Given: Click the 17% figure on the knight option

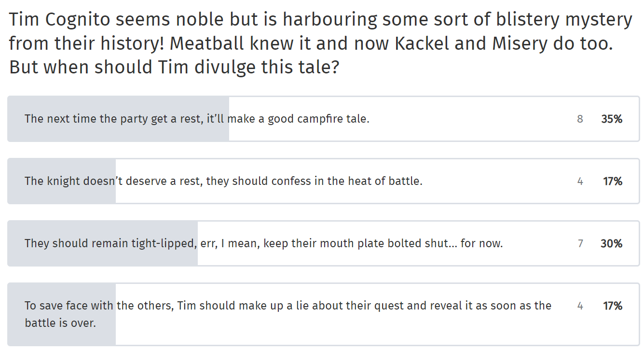Looking at the screenshot, I should click(613, 181).
